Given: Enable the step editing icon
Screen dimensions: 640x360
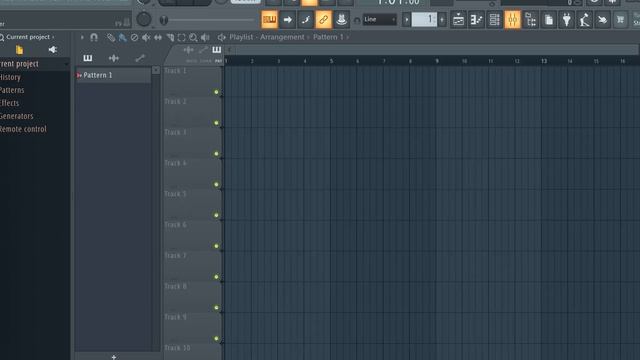Looking at the screenshot, I should (305, 20).
